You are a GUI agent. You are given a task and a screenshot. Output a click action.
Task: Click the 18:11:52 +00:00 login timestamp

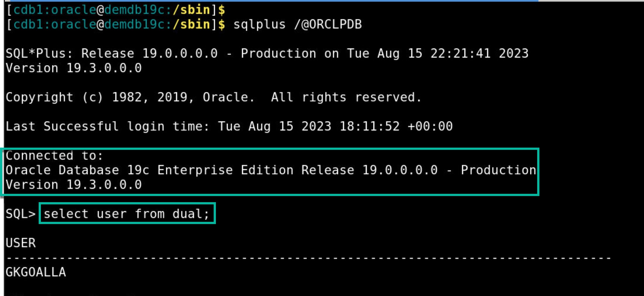pos(396,126)
